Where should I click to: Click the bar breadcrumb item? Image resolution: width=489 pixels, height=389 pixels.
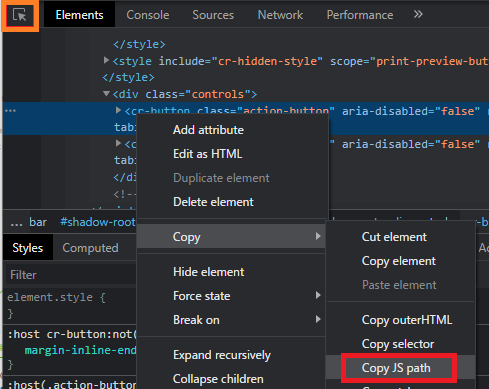click(38, 222)
